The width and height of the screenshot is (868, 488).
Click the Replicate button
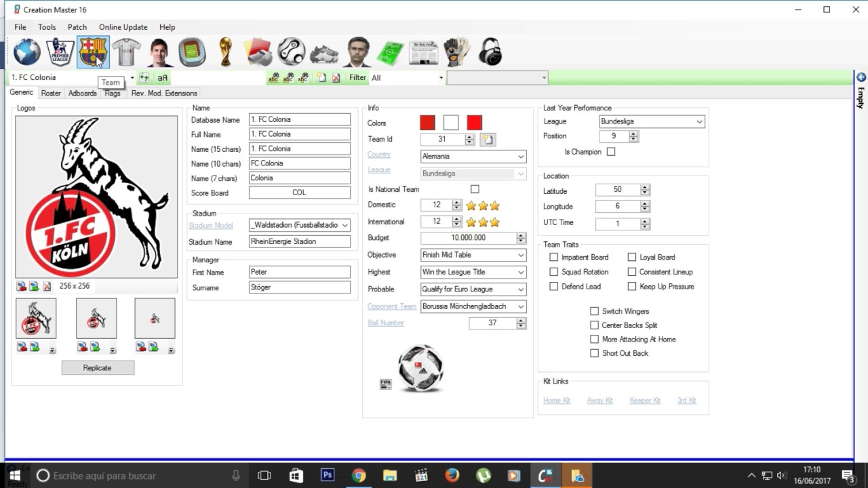tap(98, 367)
